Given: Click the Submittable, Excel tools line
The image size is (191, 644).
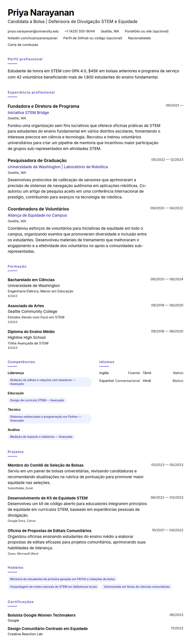Looking at the screenshot, I should coord(20,488).
